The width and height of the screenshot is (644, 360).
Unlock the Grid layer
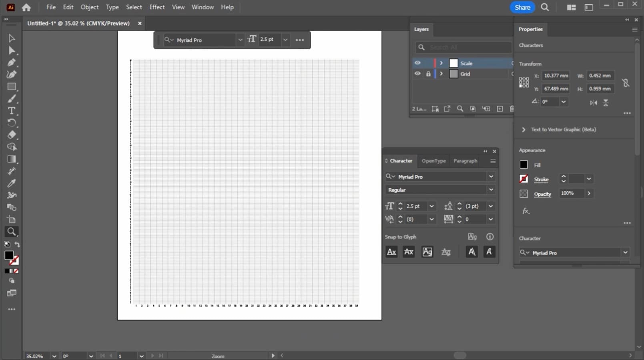pyautogui.click(x=428, y=74)
